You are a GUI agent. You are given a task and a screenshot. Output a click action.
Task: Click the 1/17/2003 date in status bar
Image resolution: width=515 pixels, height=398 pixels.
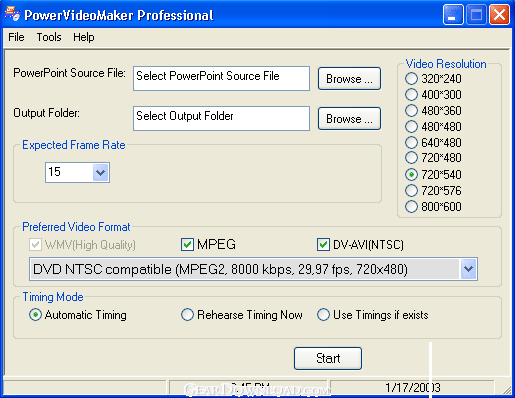[x=413, y=388]
